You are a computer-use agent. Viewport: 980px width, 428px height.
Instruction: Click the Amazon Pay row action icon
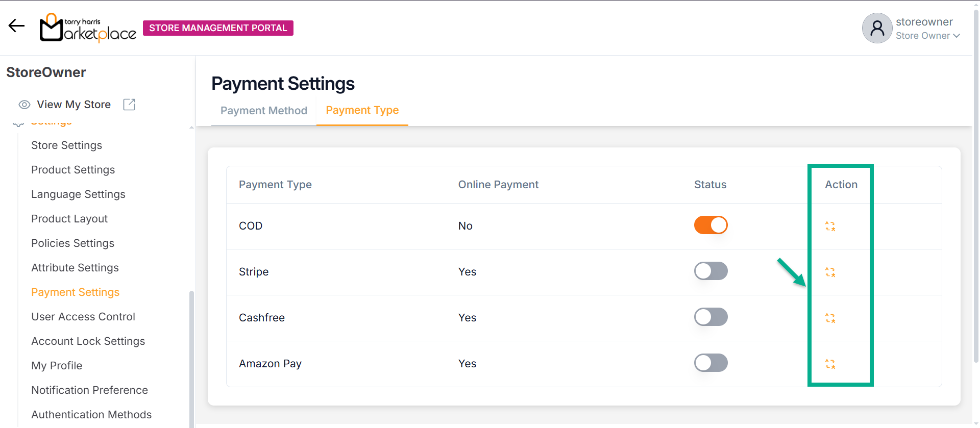(x=830, y=364)
